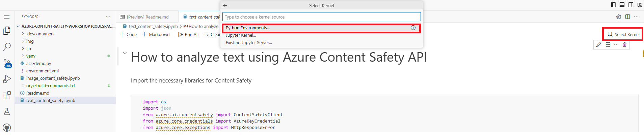644x135 pixels.
Task: Open the Testing flask icon
Action: (7, 112)
